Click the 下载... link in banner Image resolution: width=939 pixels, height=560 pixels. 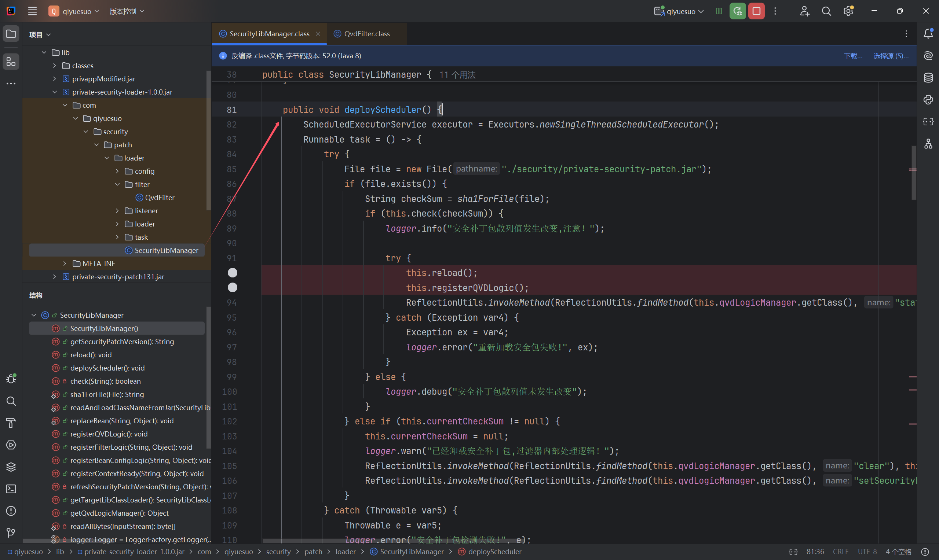[853, 56]
